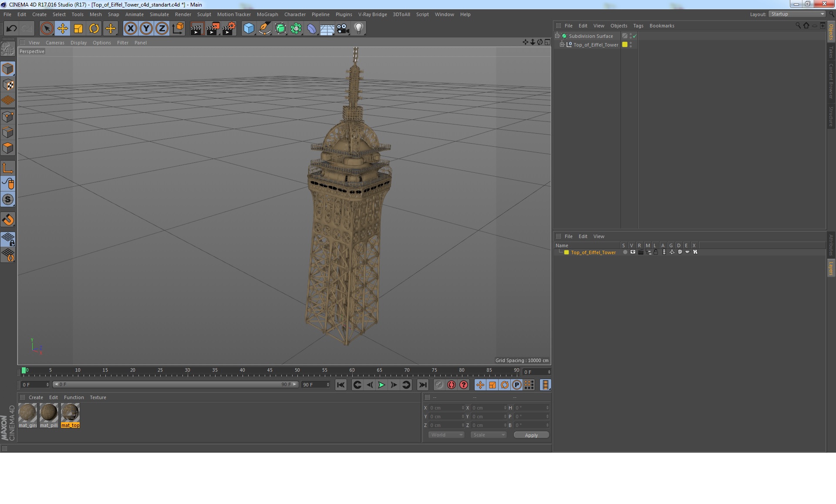
Task: Enable Workplane mode icon
Action: pos(8,101)
